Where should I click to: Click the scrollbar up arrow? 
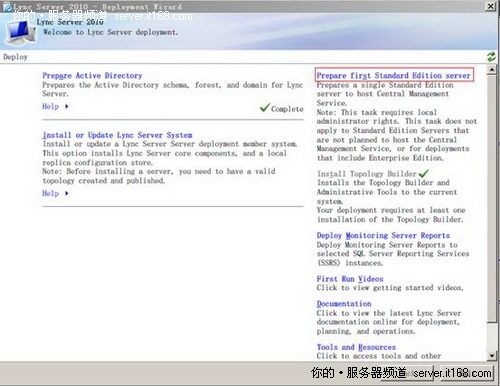[491, 70]
